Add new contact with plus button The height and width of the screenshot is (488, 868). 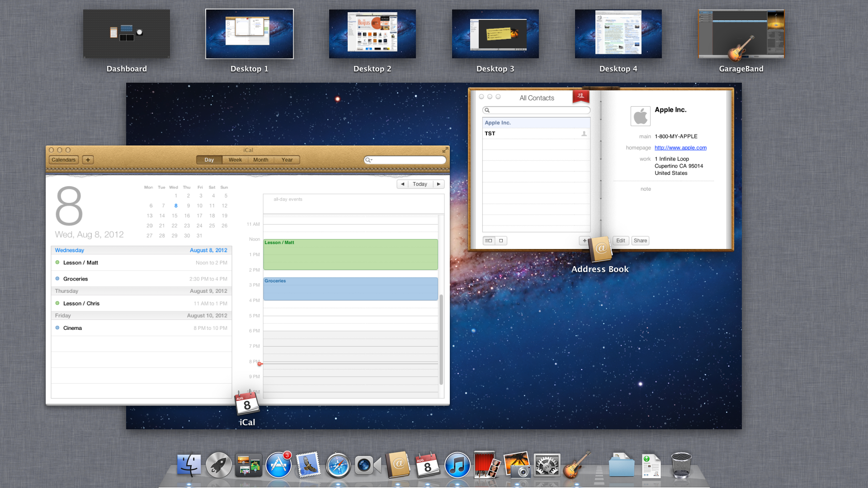pyautogui.click(x=584, y=240)
